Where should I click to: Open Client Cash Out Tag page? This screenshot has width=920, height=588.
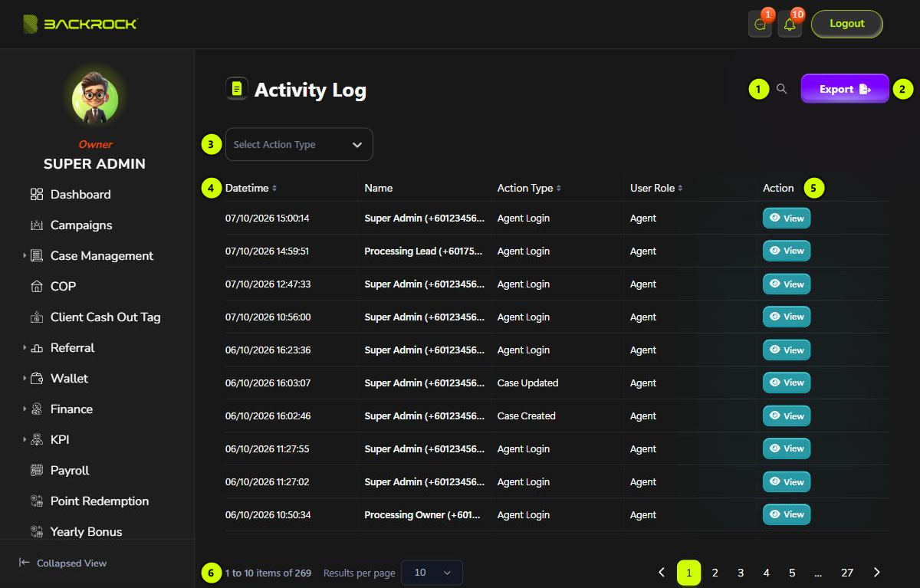click(x=106, y=317)
